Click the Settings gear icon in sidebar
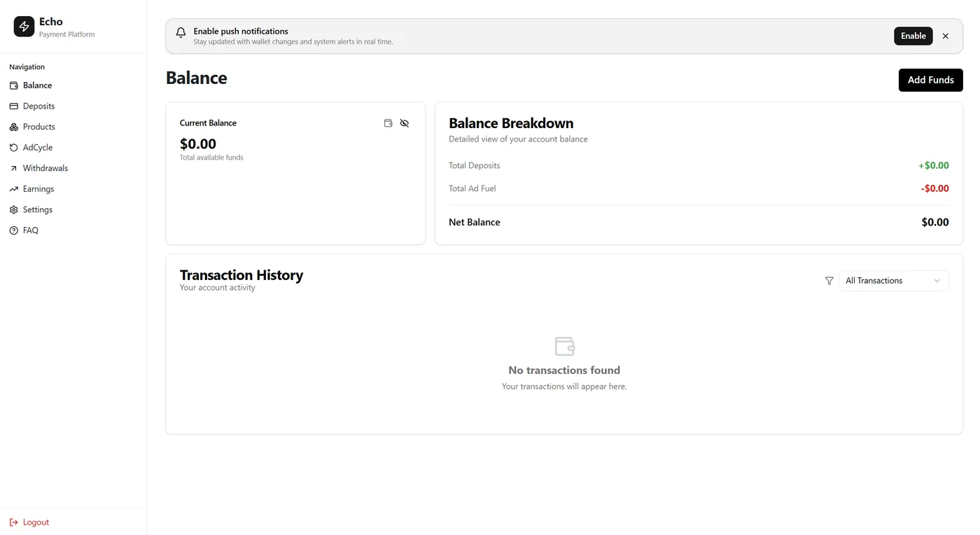 [13, 209]
